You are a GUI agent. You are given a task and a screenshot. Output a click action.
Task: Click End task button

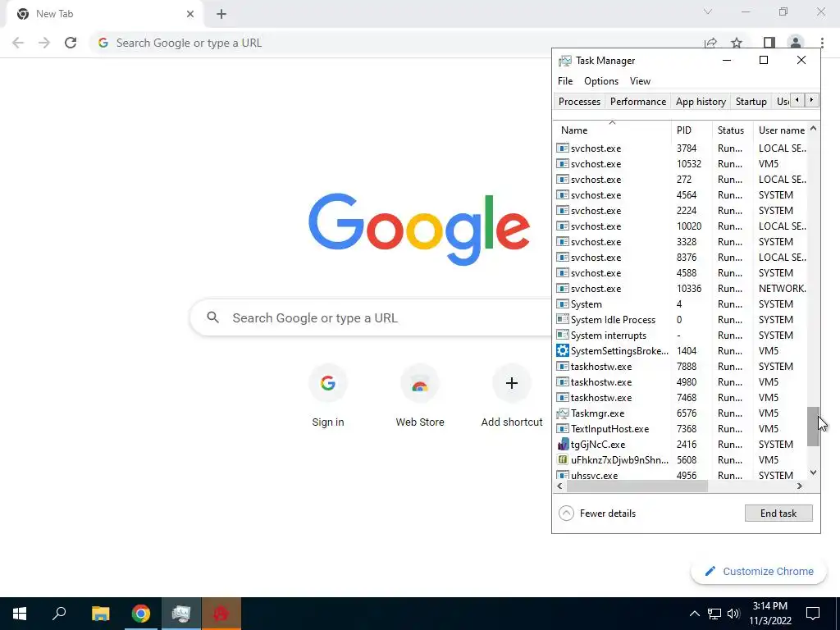778,514
